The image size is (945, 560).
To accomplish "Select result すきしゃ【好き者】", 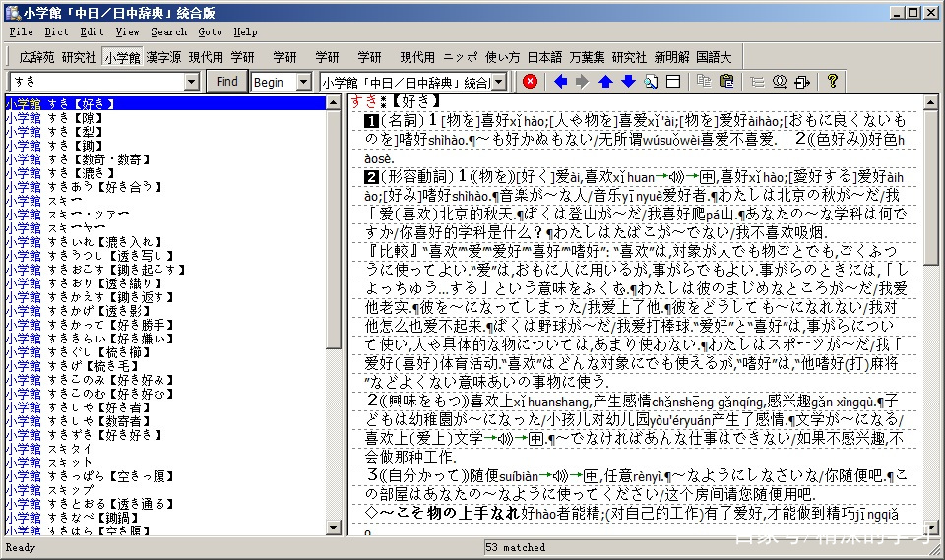I will tap(79, 407).
